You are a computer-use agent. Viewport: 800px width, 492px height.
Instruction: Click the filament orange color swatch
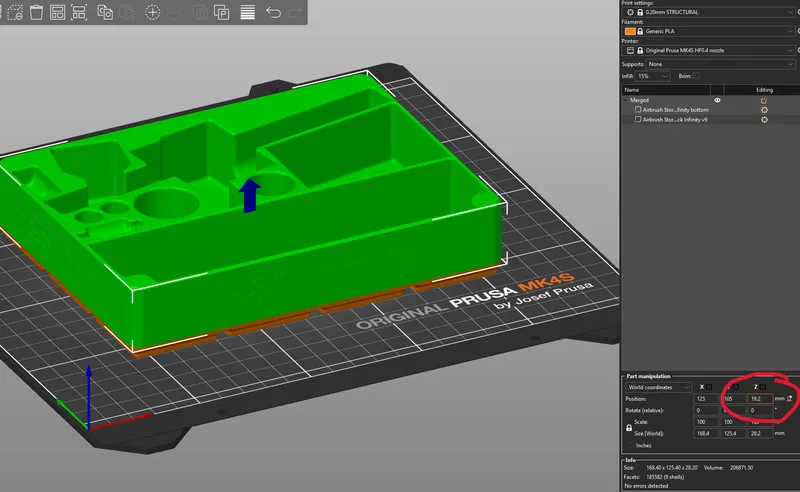[630, 31]
